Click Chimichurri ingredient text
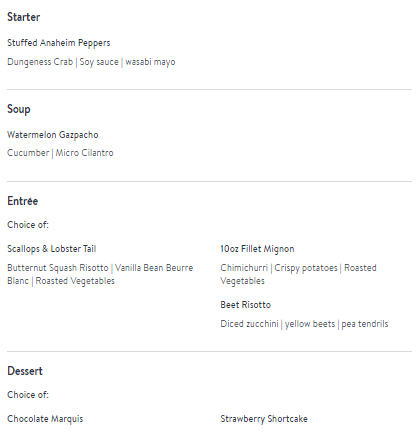416x447 pixels. [244, 268]
